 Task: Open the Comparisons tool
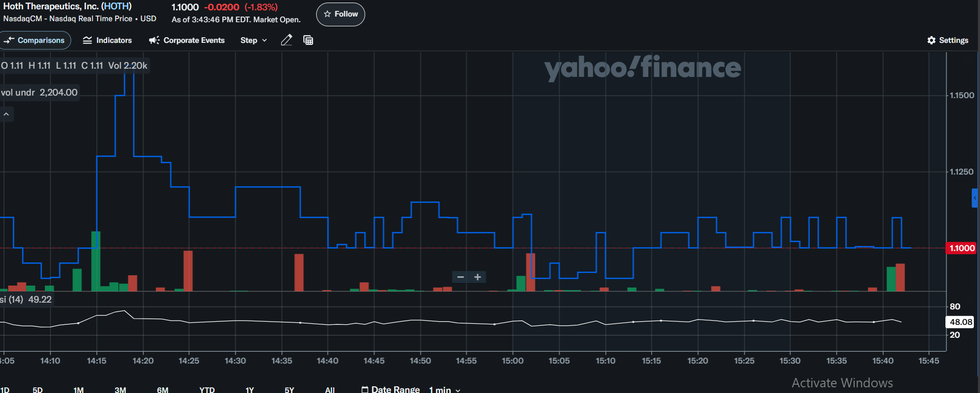(35, 40)
